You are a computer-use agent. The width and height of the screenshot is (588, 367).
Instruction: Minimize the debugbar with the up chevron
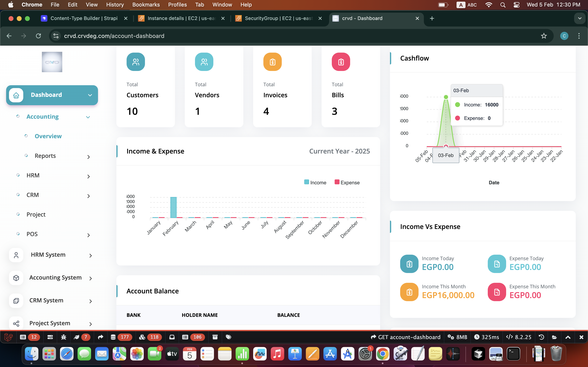568,337
